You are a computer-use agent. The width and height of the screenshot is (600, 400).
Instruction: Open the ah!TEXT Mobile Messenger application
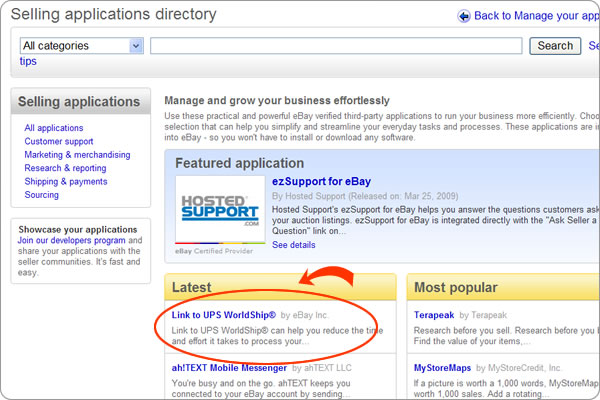click(x=229, y=368)
